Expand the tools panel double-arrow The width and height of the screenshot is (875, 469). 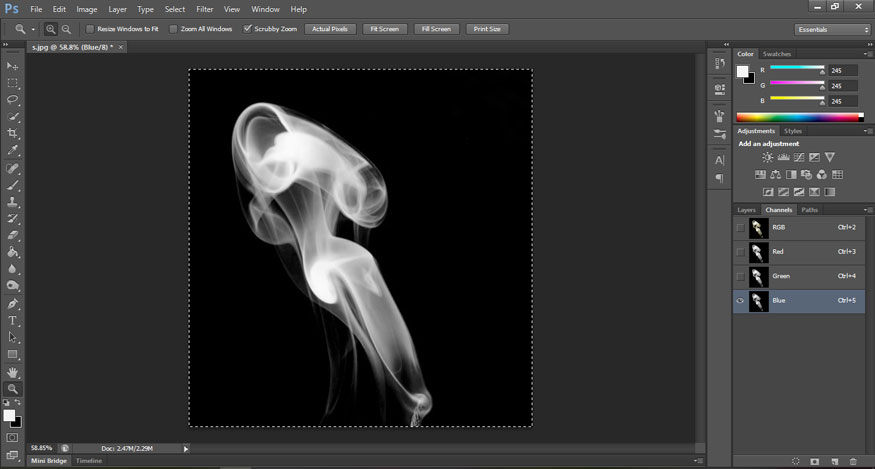pyautogui.click(x=6, y=44)
